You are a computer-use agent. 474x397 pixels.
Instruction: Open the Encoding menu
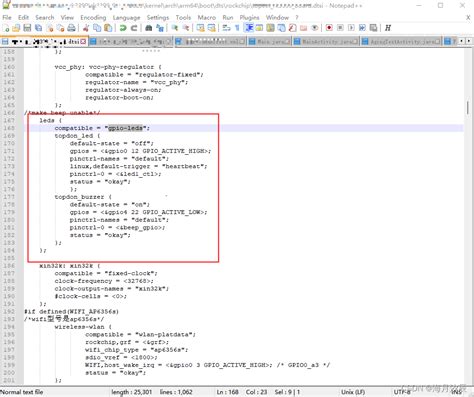tap(93, 18)
